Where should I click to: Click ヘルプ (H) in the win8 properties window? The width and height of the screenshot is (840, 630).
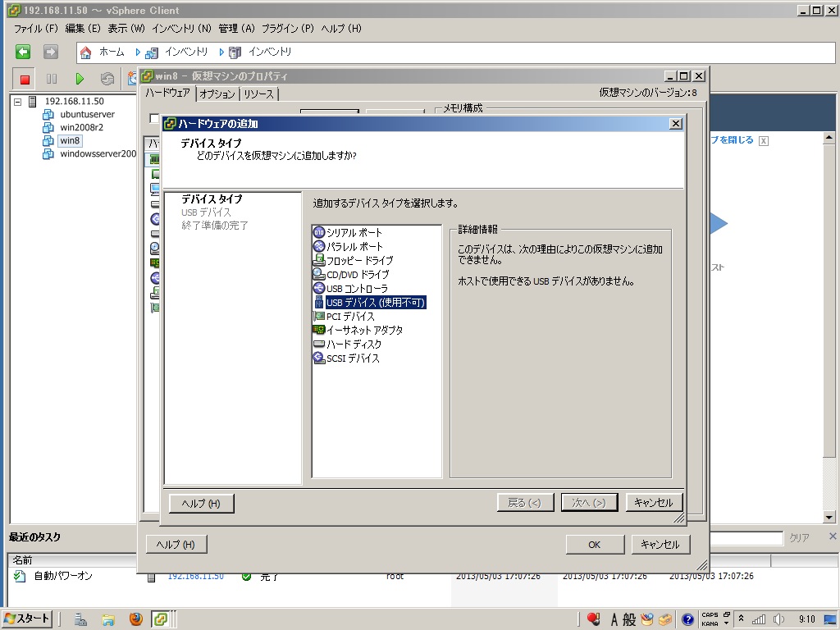tap(176, 545)
